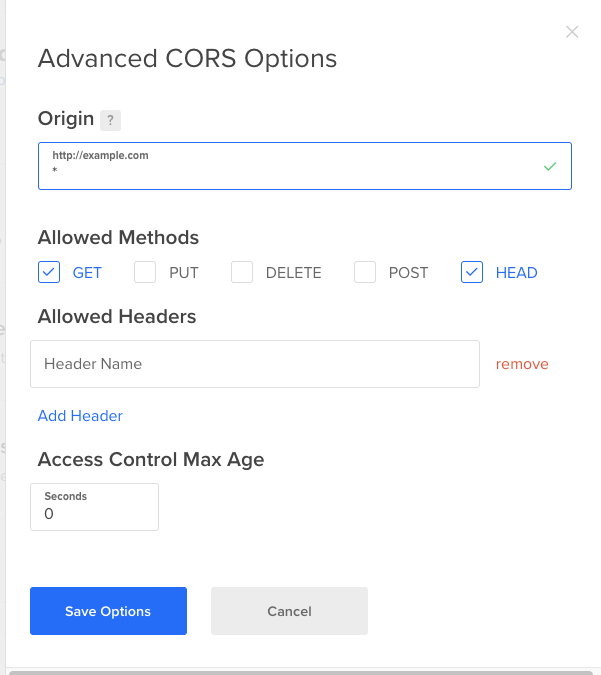The width and height of the screenshot is (601, 675).
Task: Click the Advanced CORS Options title
Action: click(x=188, y=59)
